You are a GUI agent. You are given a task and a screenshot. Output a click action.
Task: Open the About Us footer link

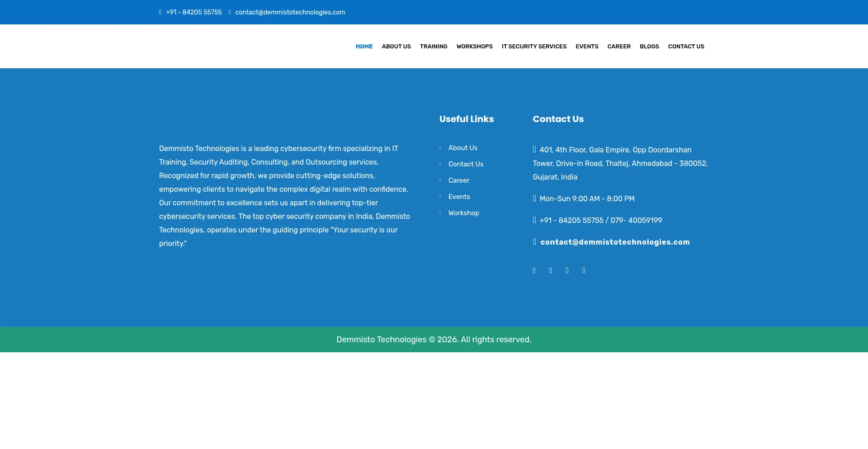(463, 148)
